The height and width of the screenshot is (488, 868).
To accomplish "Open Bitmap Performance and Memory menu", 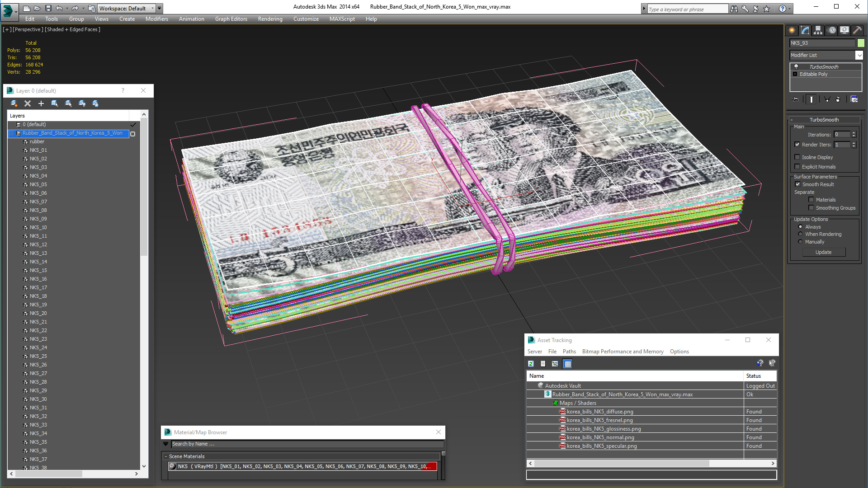I will 623,352.
